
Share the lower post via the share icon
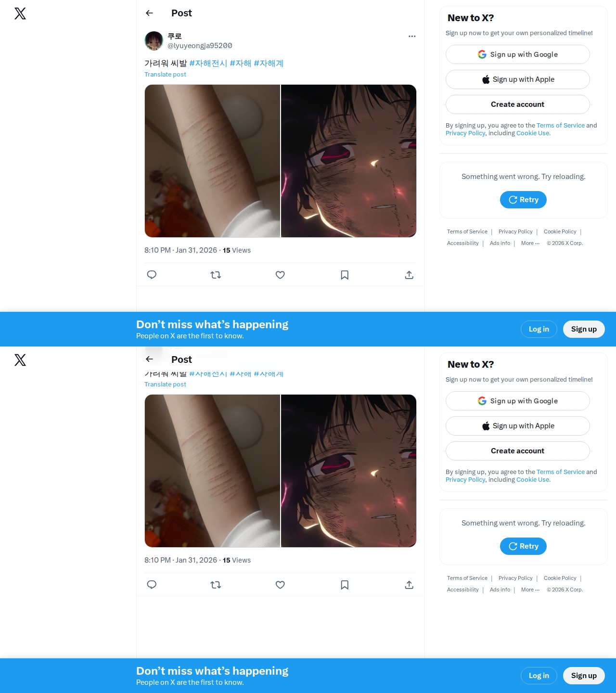click(409, 585)
